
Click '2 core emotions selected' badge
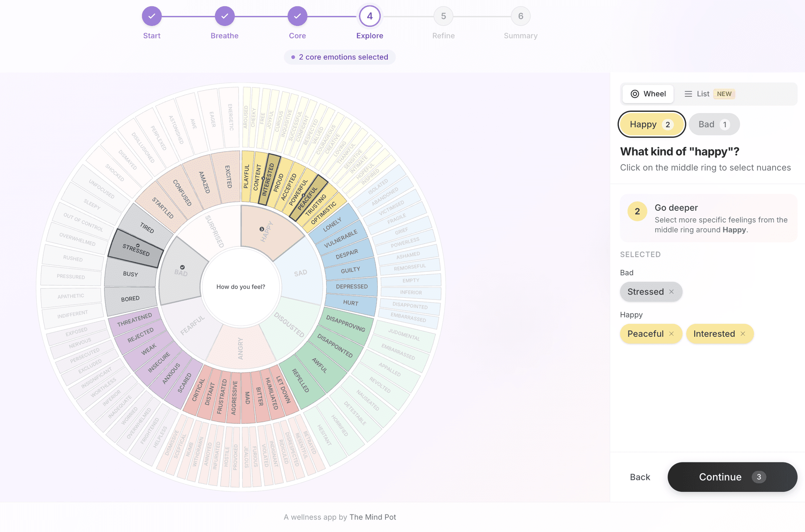[340, 57]
